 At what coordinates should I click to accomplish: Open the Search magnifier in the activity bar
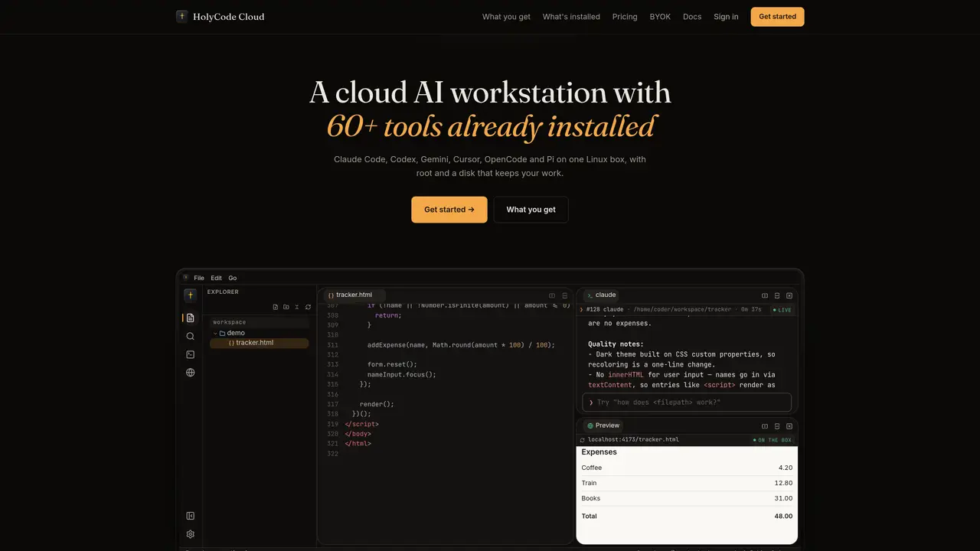[190, 336]
